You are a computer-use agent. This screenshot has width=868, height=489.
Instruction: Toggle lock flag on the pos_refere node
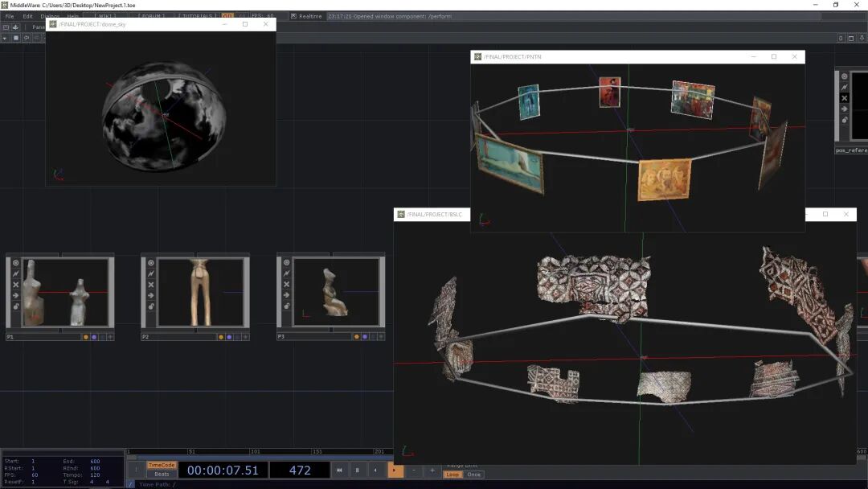pos(844,120)
